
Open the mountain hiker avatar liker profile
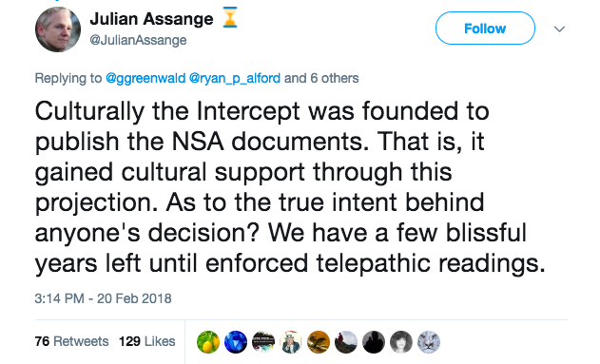[x=346, y=342]
